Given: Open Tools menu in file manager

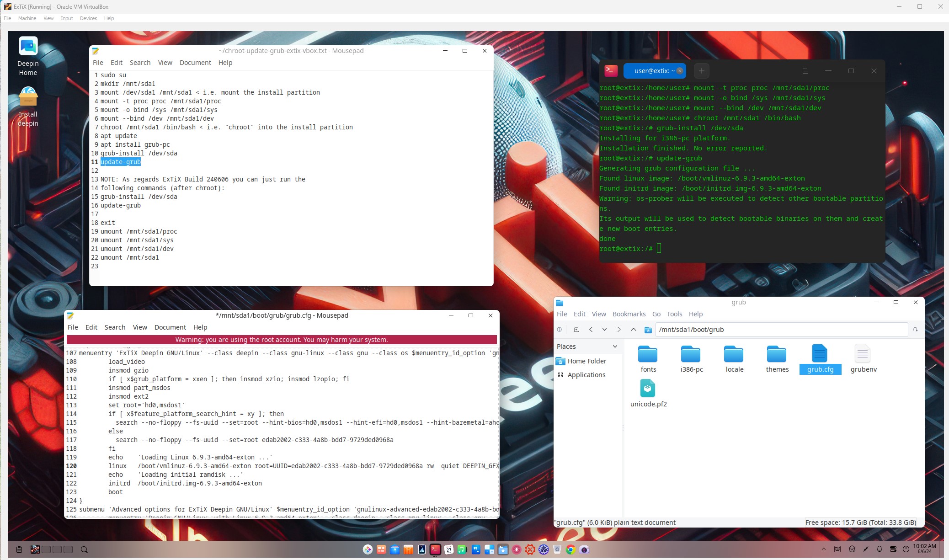Looking at the screenshot, I should coord(674,314).
